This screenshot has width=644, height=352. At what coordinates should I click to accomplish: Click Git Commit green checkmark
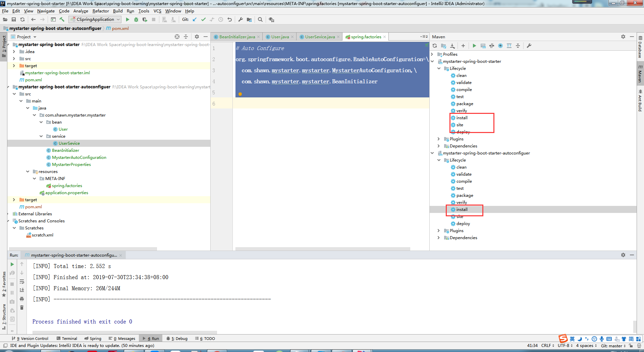203,19
